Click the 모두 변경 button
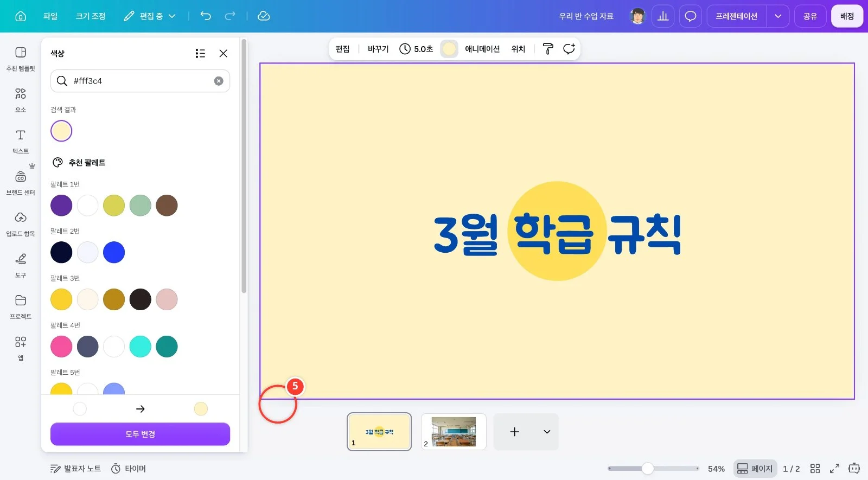 click(x=140, y=434)
